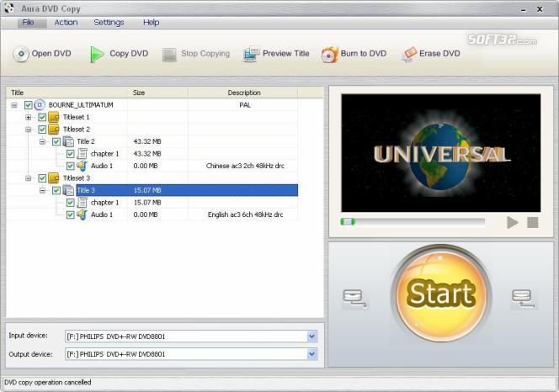Click the Open DVD disc icon
This screenshot has width=559, height=392.
21,54
